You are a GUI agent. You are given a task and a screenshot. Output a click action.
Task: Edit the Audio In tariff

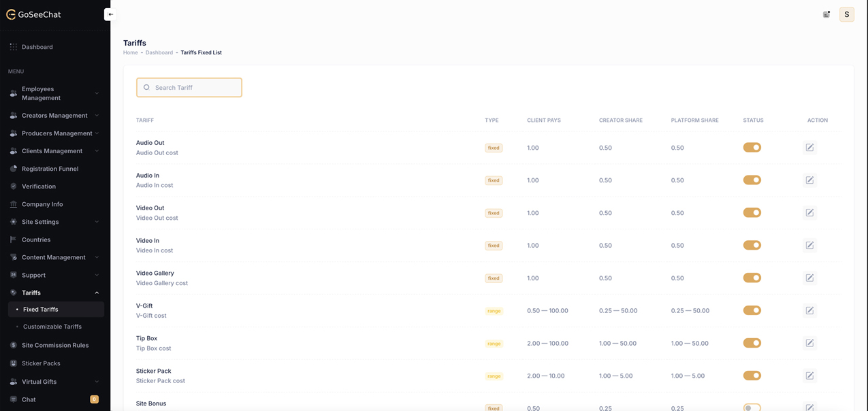click(x=809, y=180)
